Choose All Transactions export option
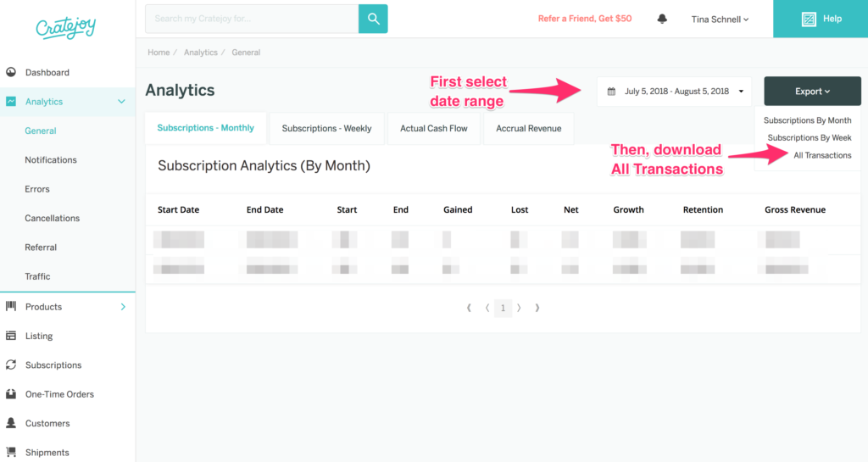Image resolution: width=868 pixels, height=462 pixels. click(822, 155)
